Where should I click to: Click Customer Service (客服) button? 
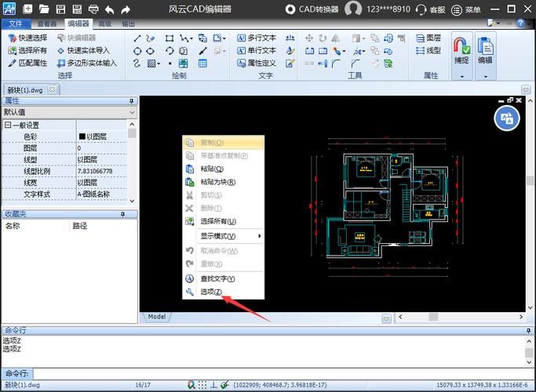pos(431,9)
